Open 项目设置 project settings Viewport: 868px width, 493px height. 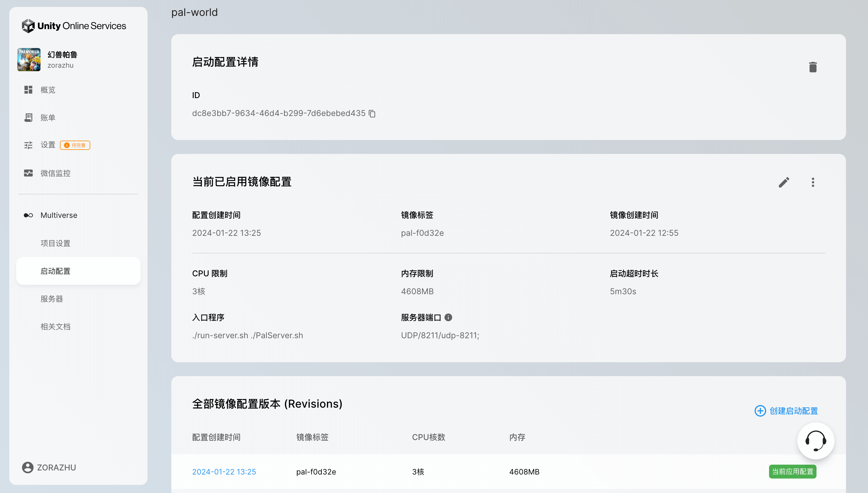(x=56, y=243)
